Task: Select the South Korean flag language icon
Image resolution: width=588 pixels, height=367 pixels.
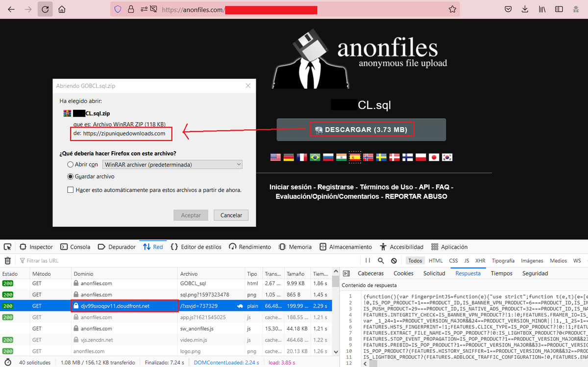Action: (447, 157)
